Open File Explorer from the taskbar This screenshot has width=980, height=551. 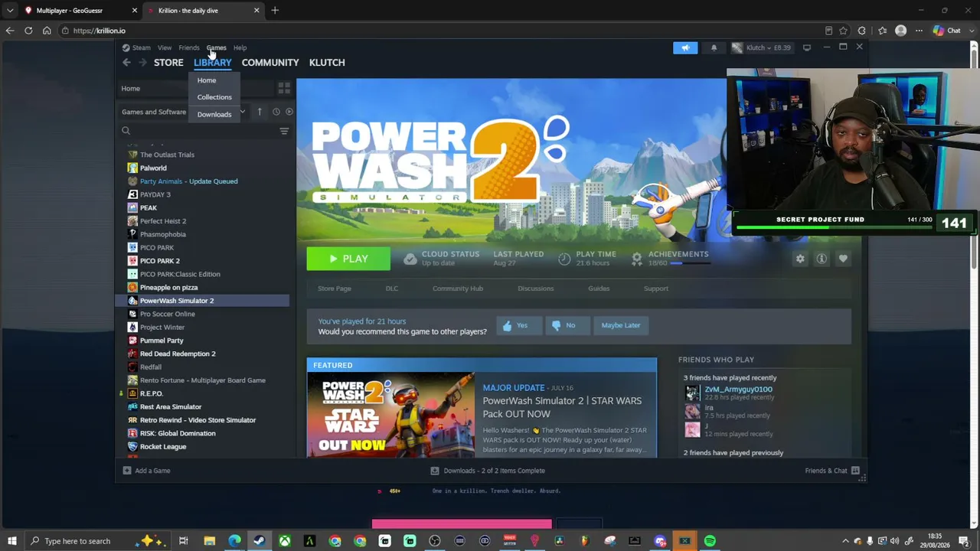click(209, 541)
